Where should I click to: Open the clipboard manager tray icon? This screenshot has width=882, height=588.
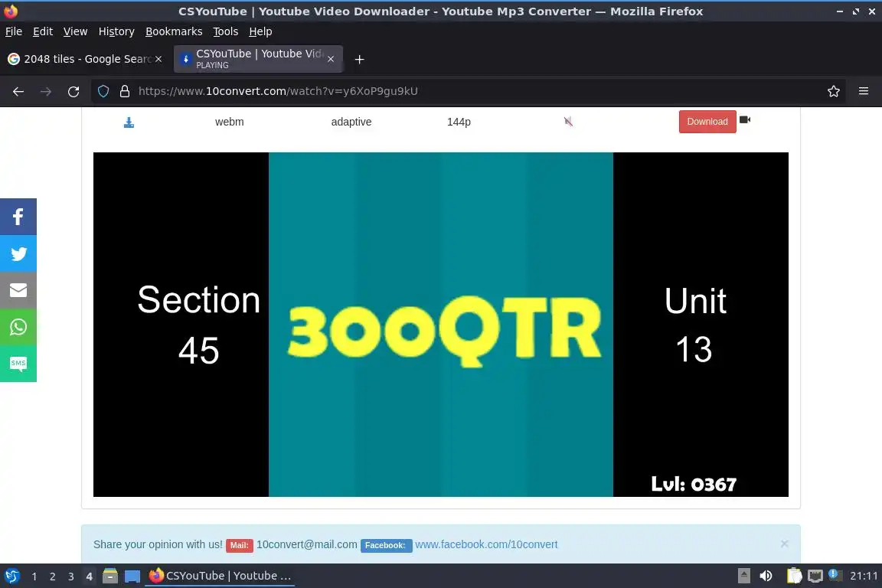coord(794,576)
